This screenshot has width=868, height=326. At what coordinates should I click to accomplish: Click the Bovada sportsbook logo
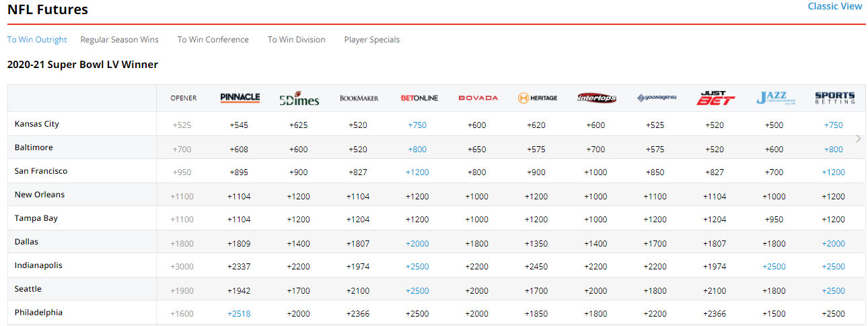(478, 98)
